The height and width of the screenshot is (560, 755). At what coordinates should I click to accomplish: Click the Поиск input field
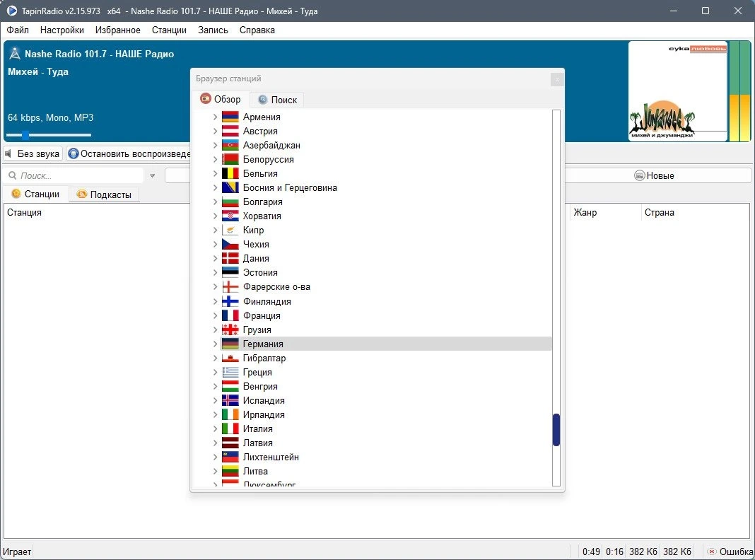point(74,176)
